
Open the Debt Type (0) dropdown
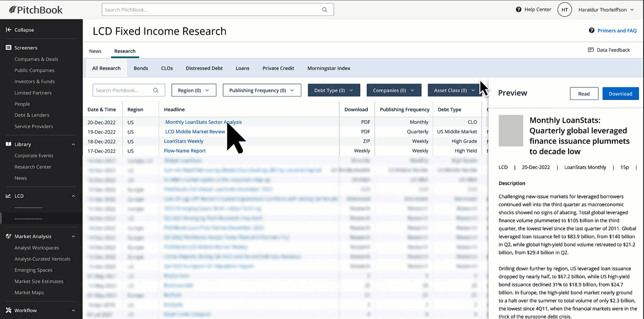[334, 90]
